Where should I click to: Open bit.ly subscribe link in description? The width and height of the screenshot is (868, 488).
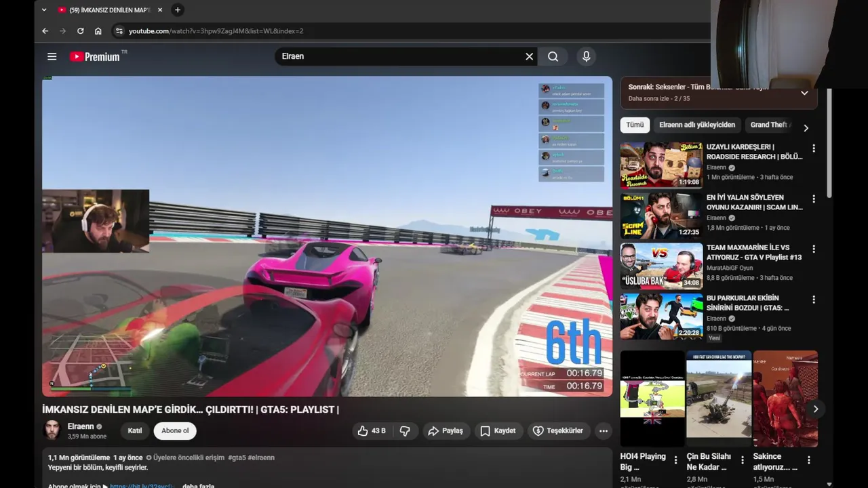(x=142, y=485)
